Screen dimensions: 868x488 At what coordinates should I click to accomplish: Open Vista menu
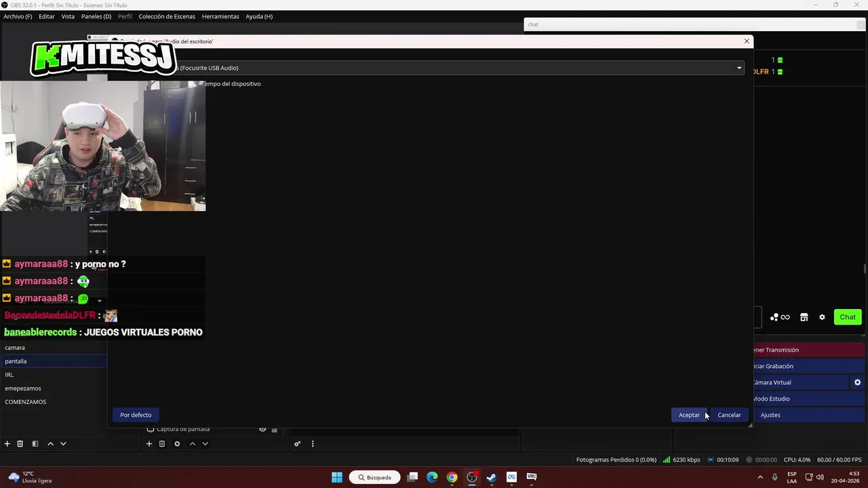click(68, 16)
